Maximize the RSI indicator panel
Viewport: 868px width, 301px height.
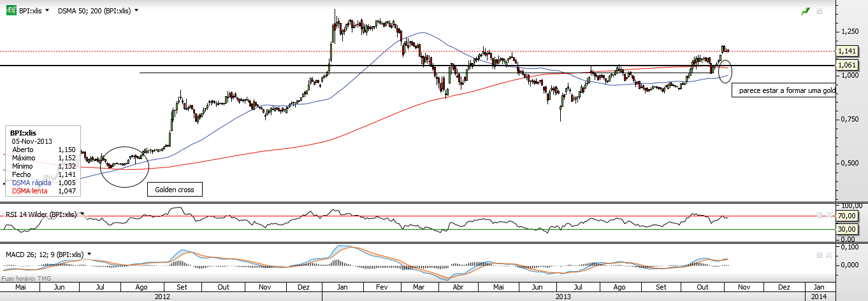[820, 215]
